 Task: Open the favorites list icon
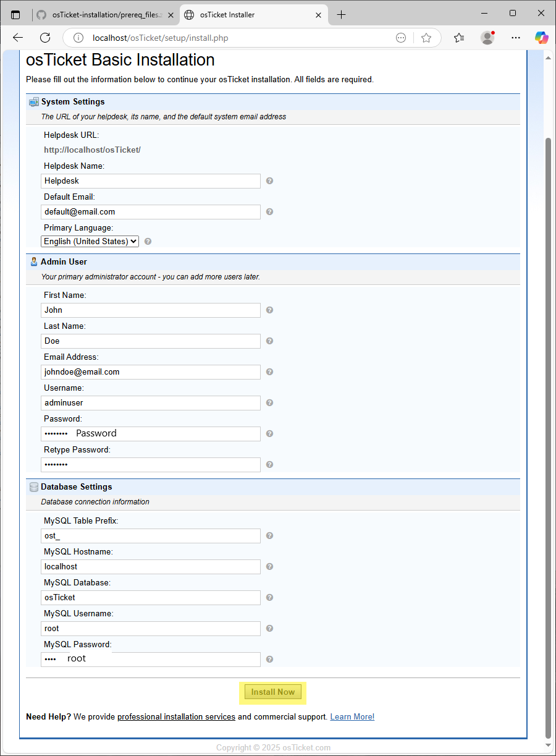(x=459, y=38)
